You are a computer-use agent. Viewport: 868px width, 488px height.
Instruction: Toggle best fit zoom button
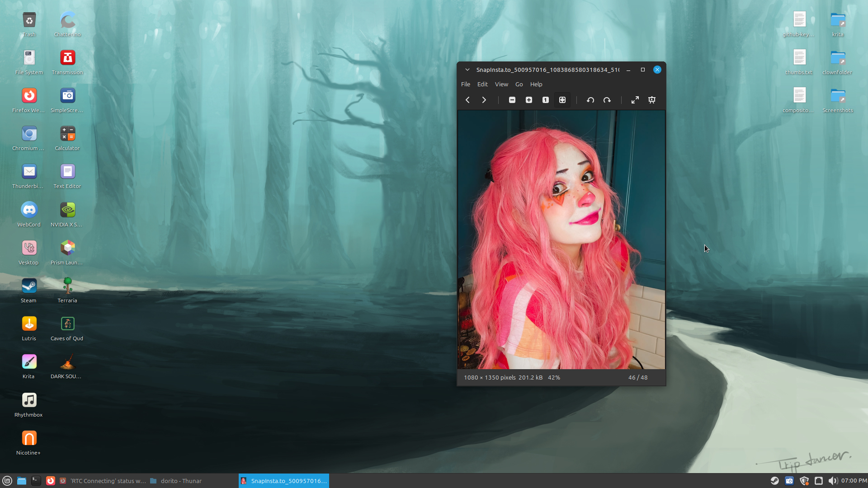(x=562, y=100)
